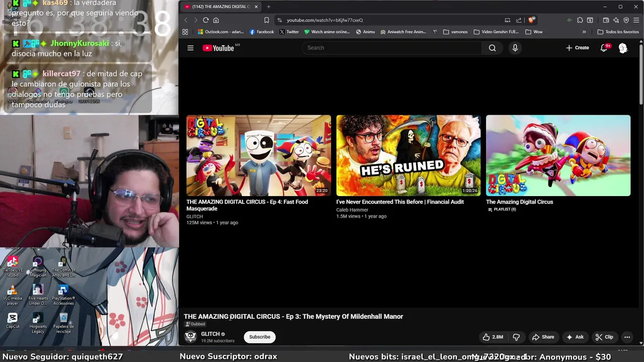Open the Caleb Hammer channel link
This screenshot has height=362, width=644.
(x=352, y=210)
